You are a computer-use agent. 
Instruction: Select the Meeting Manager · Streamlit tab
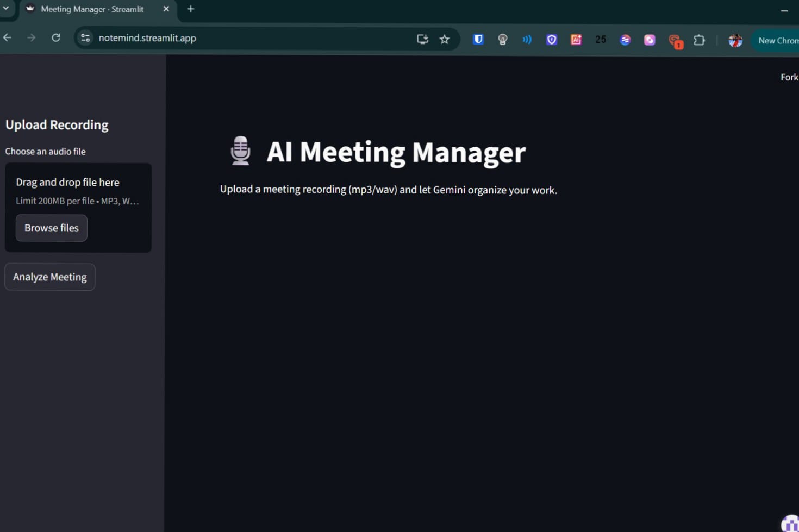click(92, 9)
